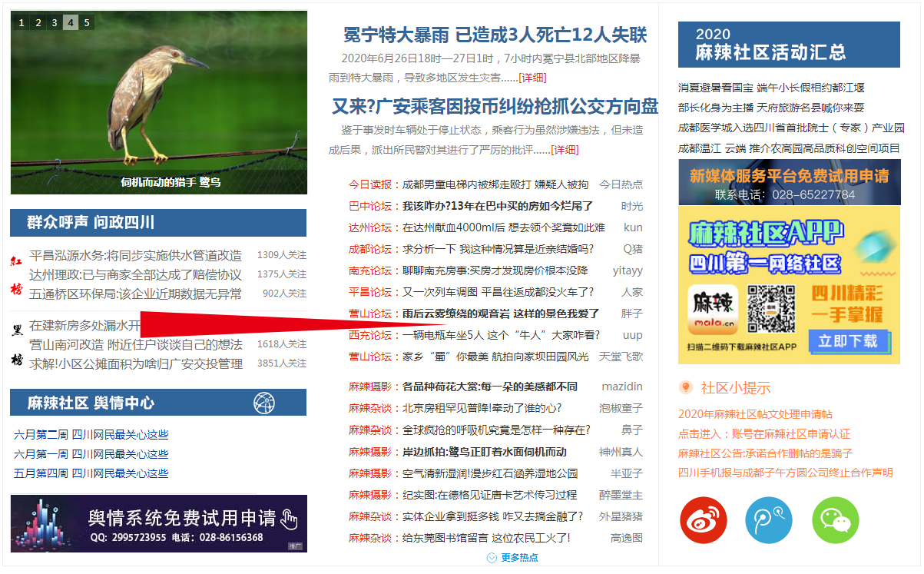Click the QR code for app download
924x574 pixels.
point(770,310)
